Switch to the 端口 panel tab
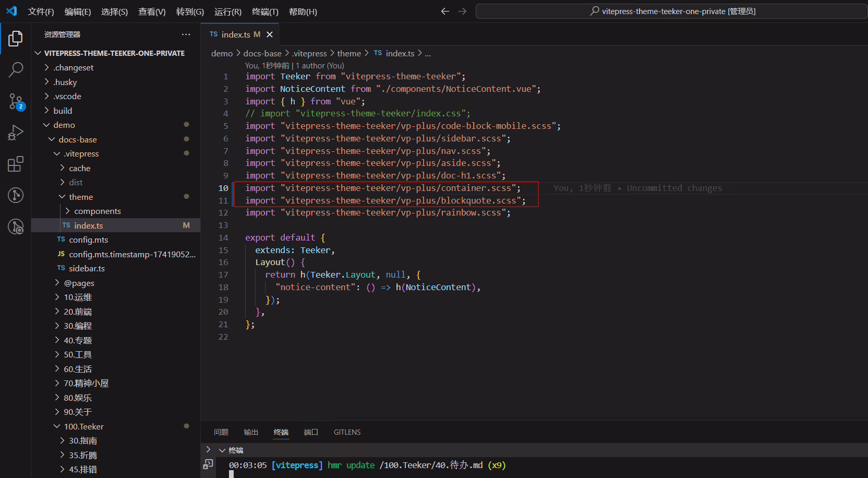Image resolution: width=868 pixels, height=478 pixels. [x=311, y=432]
